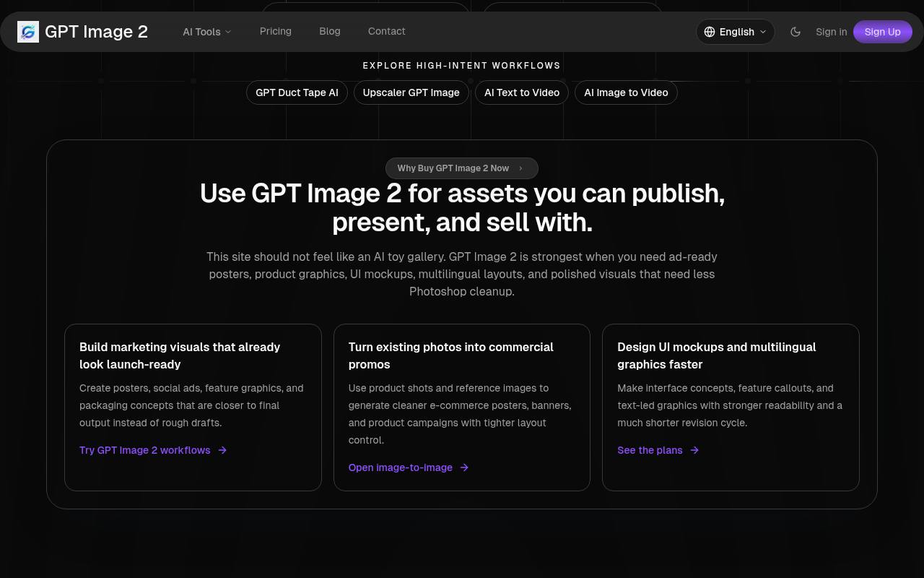924x578 pixels.
Task: Follow the See the plans link
Action: [658, 450]
